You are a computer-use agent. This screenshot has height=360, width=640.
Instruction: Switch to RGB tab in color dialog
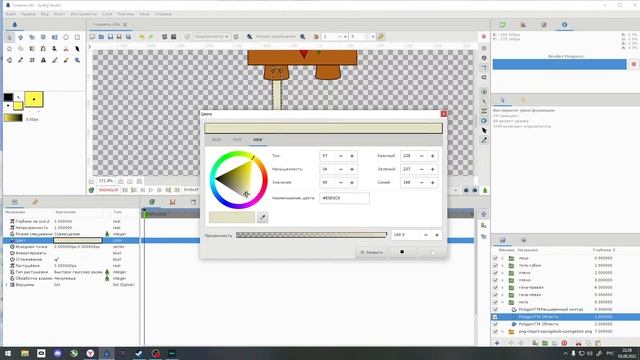click(216, 140)
